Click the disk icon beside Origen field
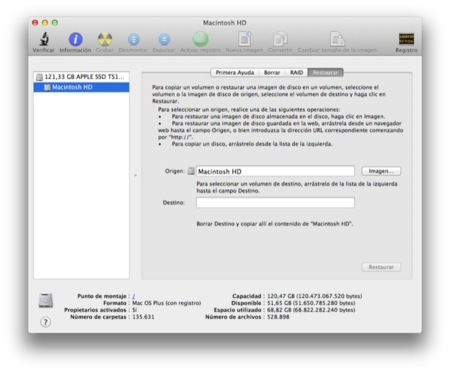The height and width of the screenshot is (372, 450). click(191, 171)
